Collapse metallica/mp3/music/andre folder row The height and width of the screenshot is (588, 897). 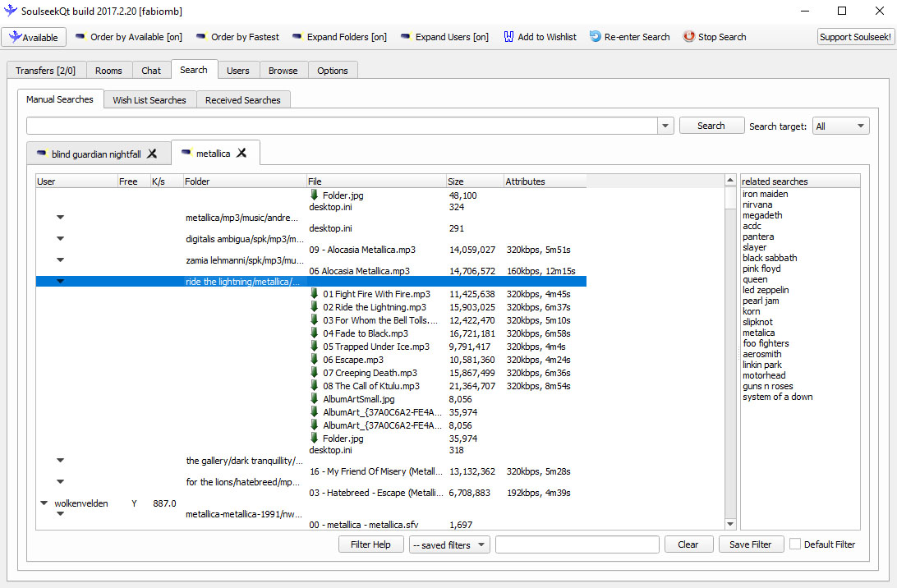pos(60,218)
